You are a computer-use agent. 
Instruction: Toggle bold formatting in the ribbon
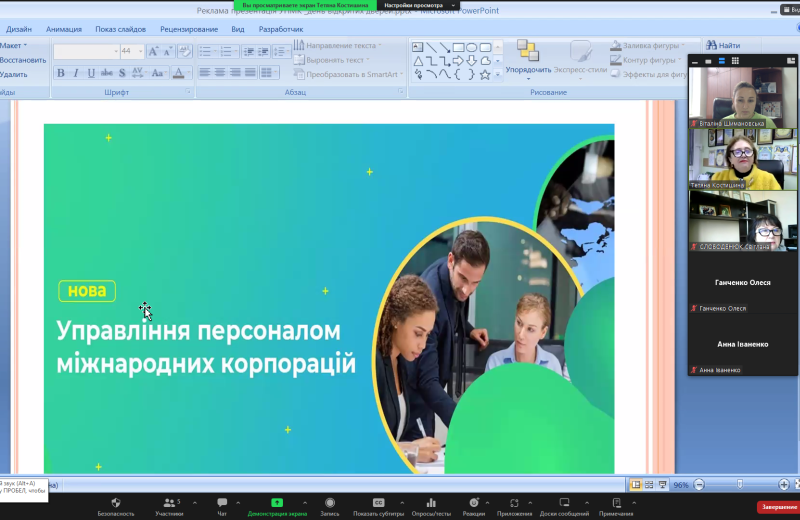[x=61, y=73]
